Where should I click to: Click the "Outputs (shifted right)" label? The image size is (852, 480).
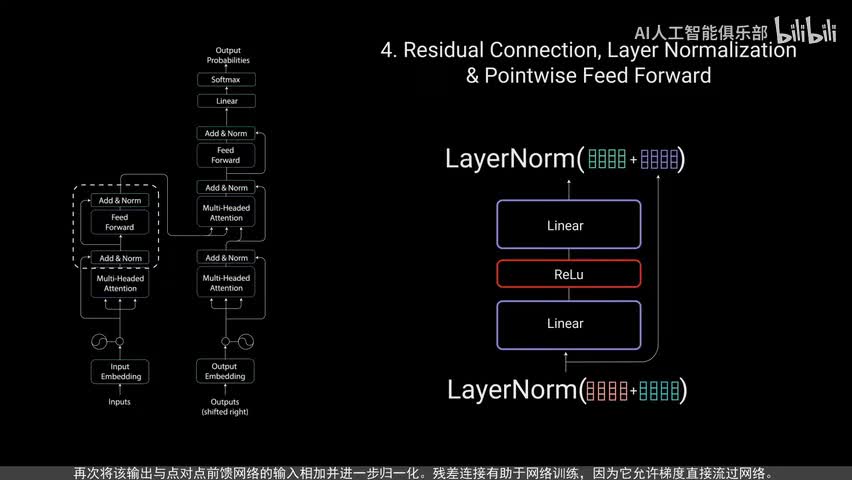tap(225, 407)
